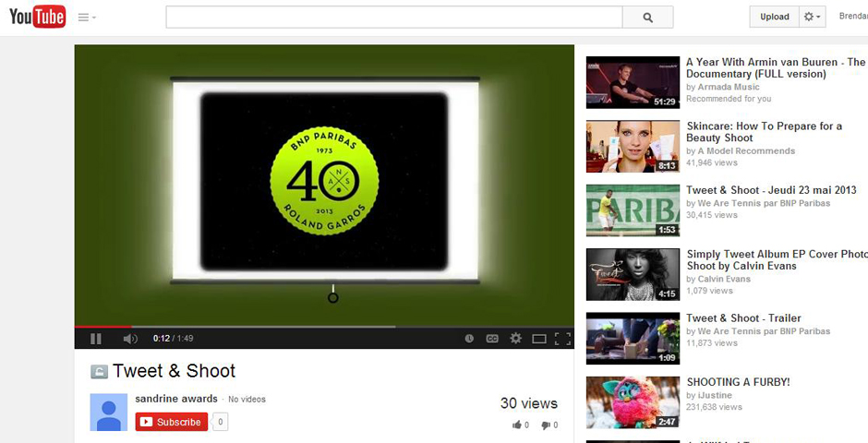Enter full screen mode
The width and height of the screenshot is (868, 443).
pyautogui.click(x=562, y=339)
